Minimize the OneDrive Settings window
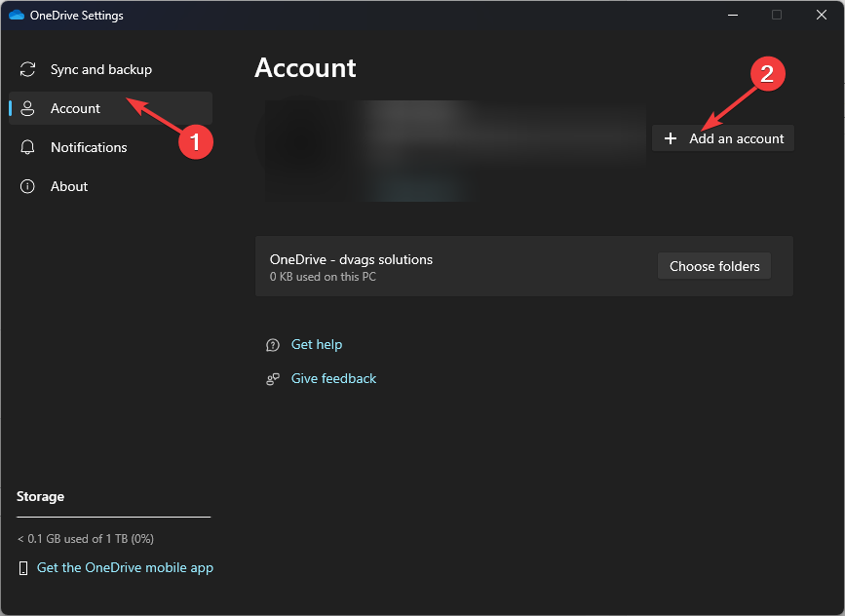Screen dimensions: 845x616 click(733, 15)
